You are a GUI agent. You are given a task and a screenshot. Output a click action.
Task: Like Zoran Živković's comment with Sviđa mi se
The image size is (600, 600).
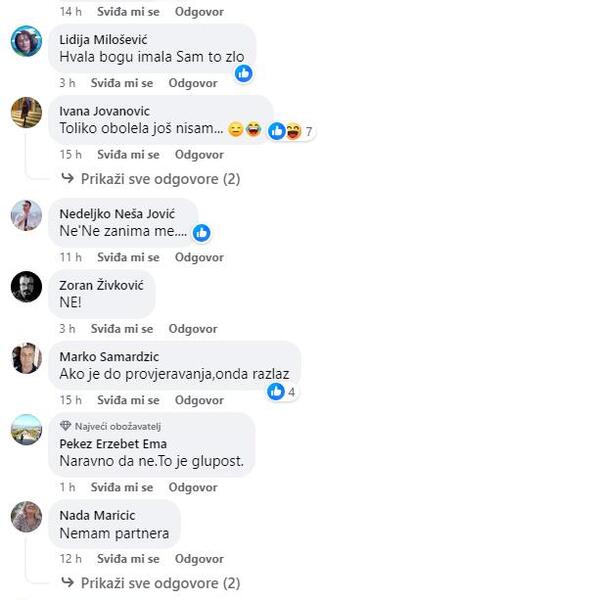(x=122, y=329)
